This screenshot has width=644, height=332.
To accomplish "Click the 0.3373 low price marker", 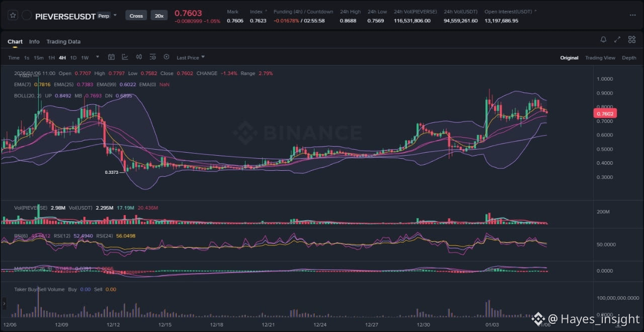I will (x=112, y=172).
